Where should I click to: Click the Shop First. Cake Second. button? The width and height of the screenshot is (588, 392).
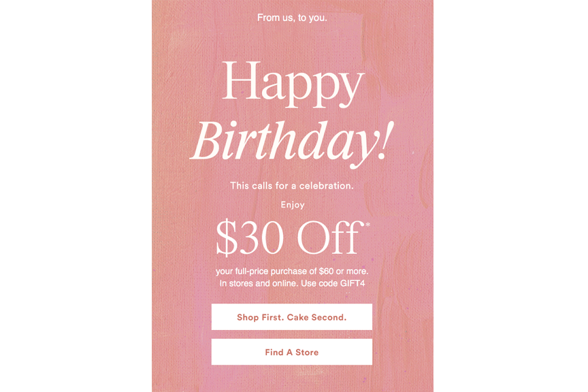tap(292, 317)
